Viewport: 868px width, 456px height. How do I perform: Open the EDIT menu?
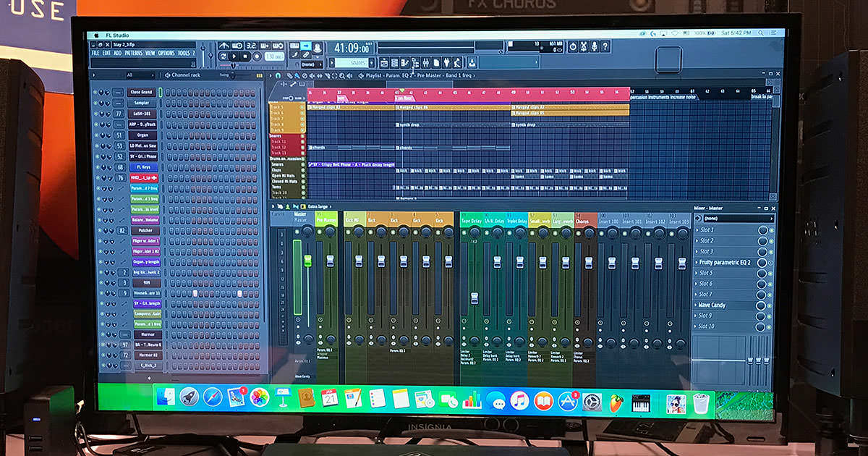(106, 53)
